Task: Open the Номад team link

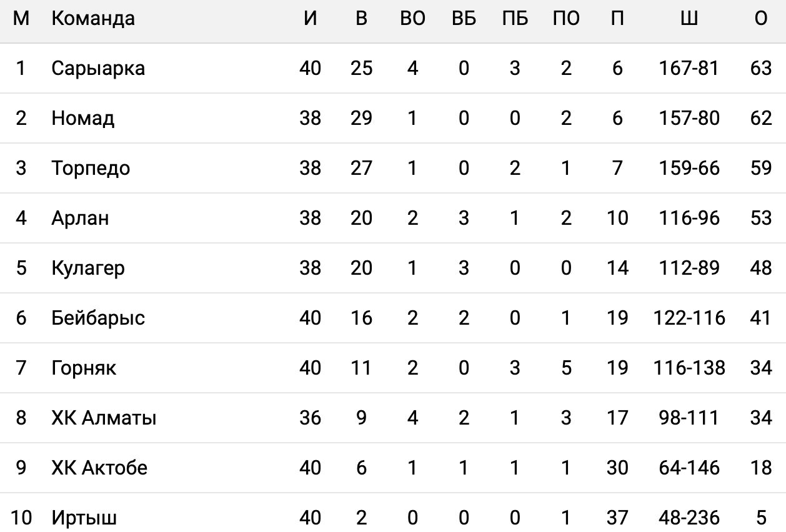Action: 82,118
